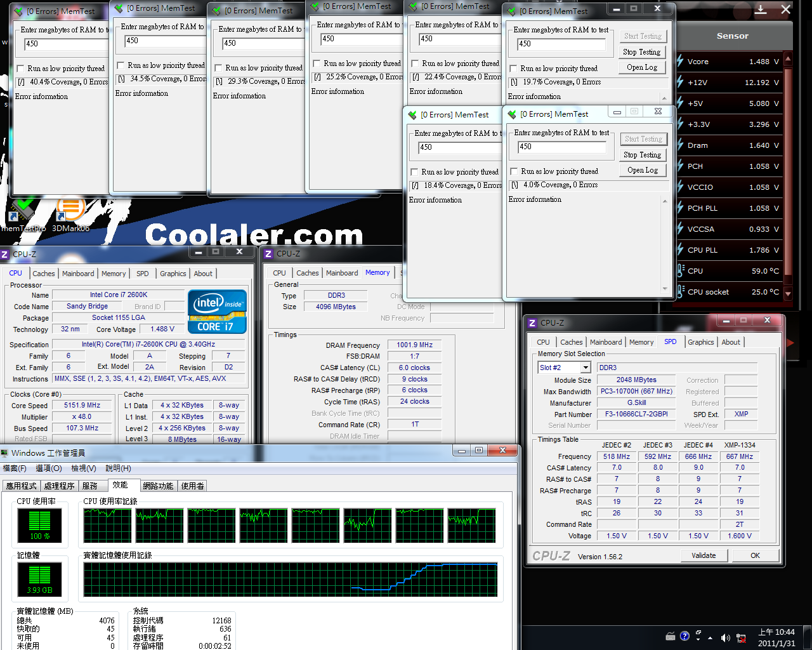Click the Z icon of CPU-Z SPD window title

532,323
